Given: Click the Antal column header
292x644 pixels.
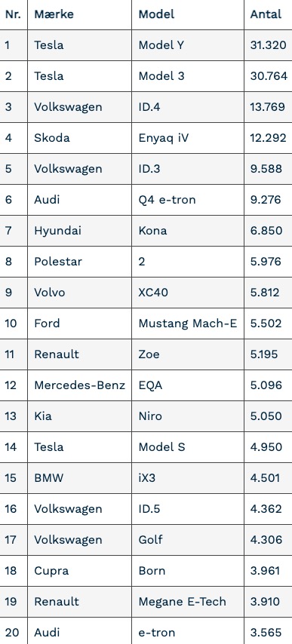Looking at the screenshot, I should (268, 14).
